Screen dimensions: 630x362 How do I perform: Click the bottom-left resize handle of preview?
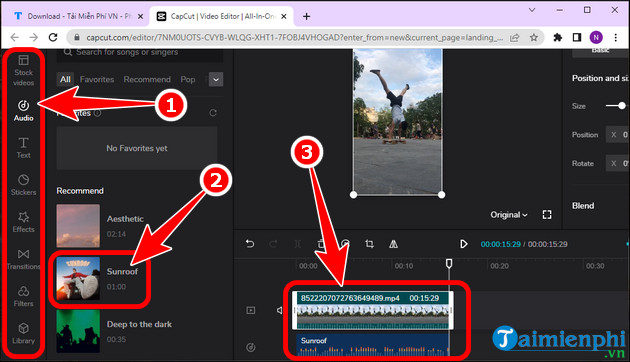(x=353, y=195)
